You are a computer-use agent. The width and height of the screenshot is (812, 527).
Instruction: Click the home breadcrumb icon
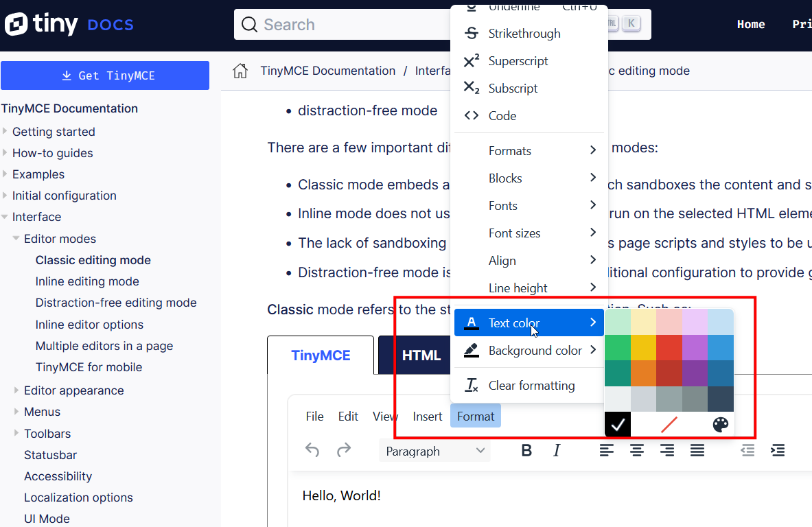[240, 71]
